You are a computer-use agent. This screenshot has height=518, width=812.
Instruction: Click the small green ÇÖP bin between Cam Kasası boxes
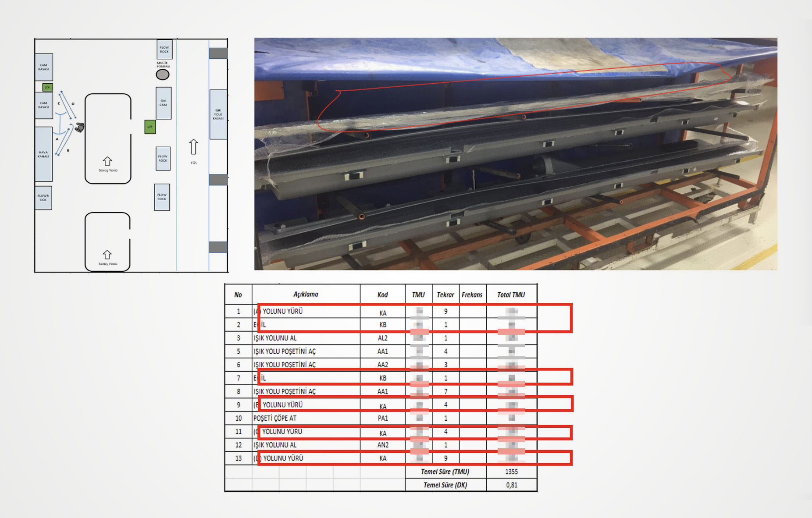coord(47,87)
